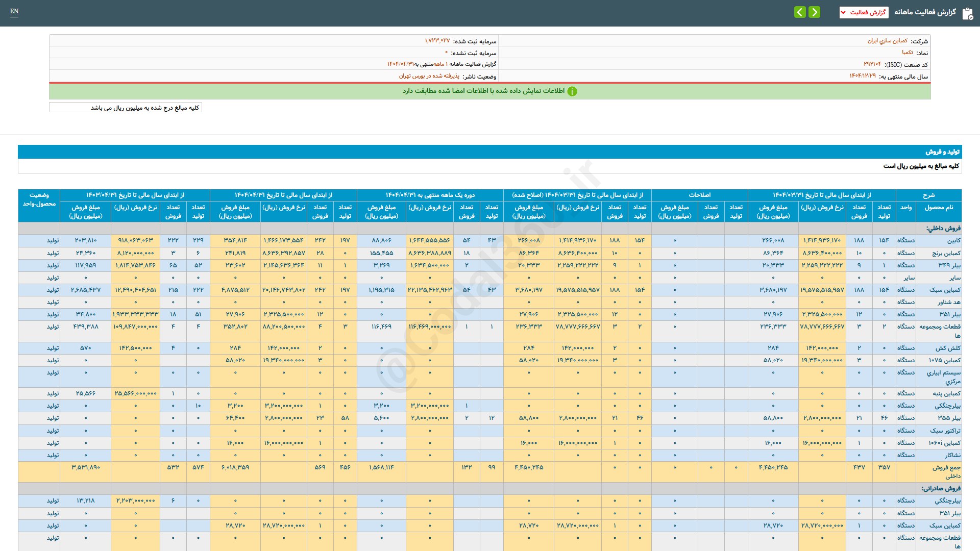980x551 pixels.
Task: Click fiscal year end date '۱۴۰۴/۱۲/۲۹'
Action: click(x=863, y=76)
